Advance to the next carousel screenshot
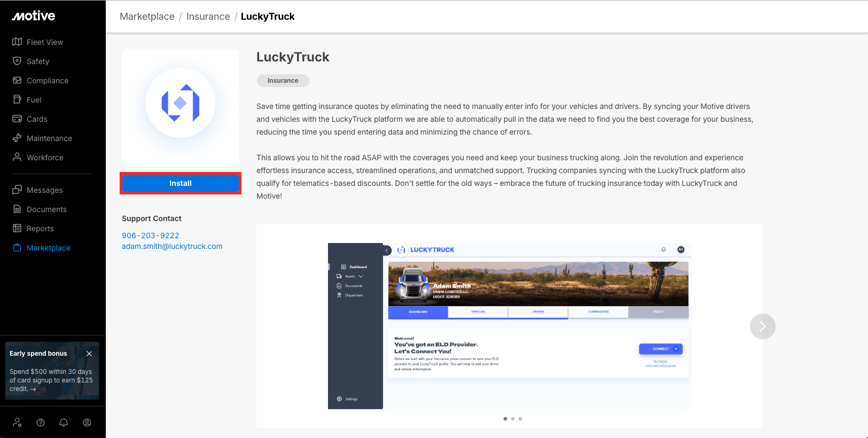This screenshot has height=438, width=868. tap(762, 326)
